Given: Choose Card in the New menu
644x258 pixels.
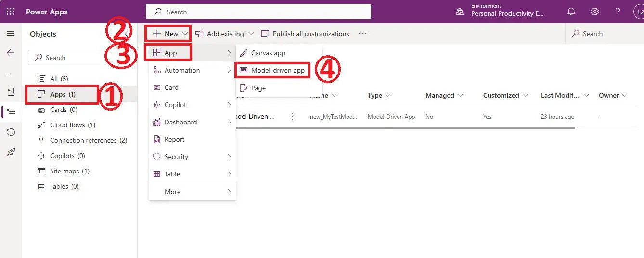Looking at the screenshot, I should pos(192,87).
